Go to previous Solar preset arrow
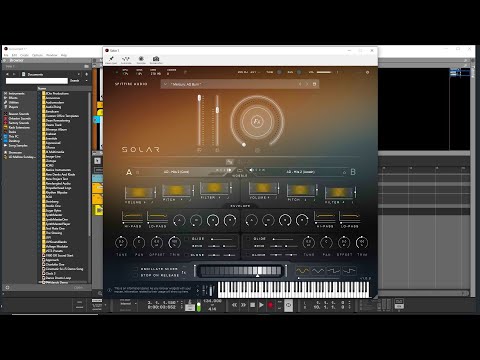This screenshot has height=360, width=480. coord(300,84)
